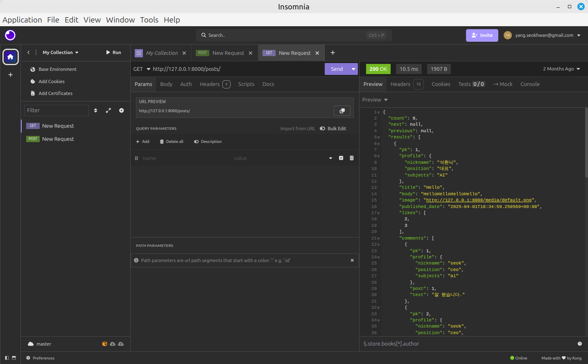Open Base Environment settings

click(x=54, y=69)
